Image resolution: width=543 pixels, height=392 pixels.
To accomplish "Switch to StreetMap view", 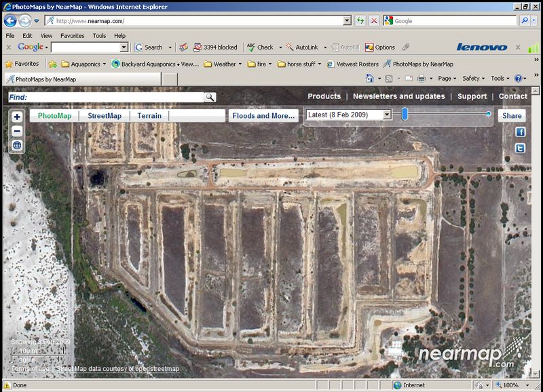I will click(x=105, y=116).
